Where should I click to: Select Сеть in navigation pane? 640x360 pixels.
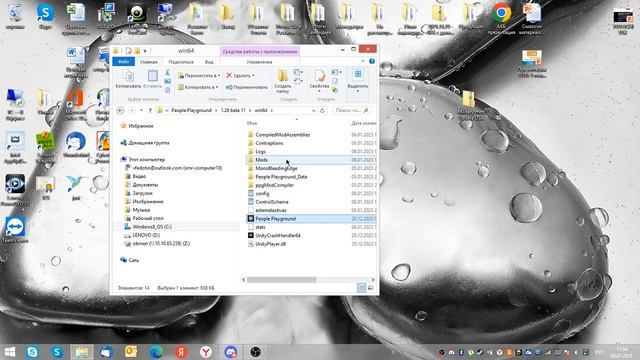point(133,260)
